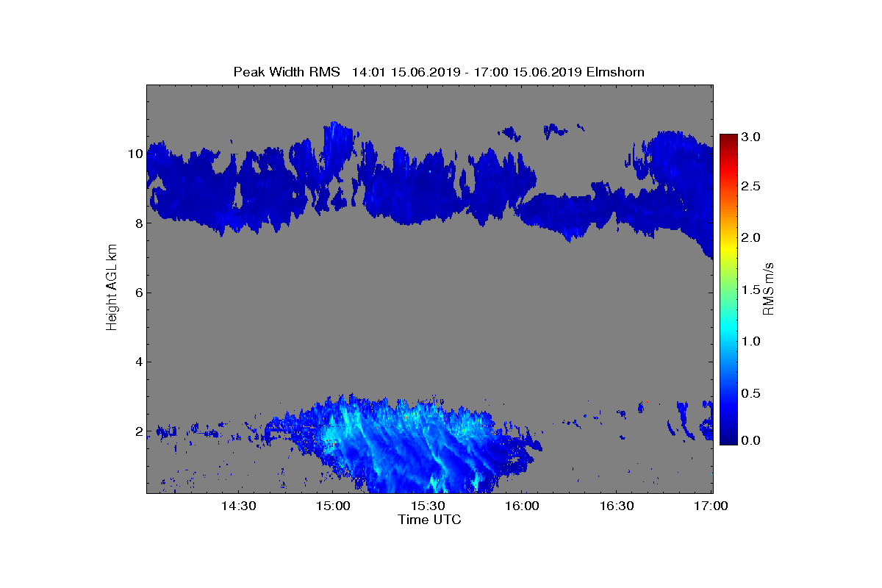Click the height tick label 6
This screenshot has height=588, width=882.
(x=138, y=293)
